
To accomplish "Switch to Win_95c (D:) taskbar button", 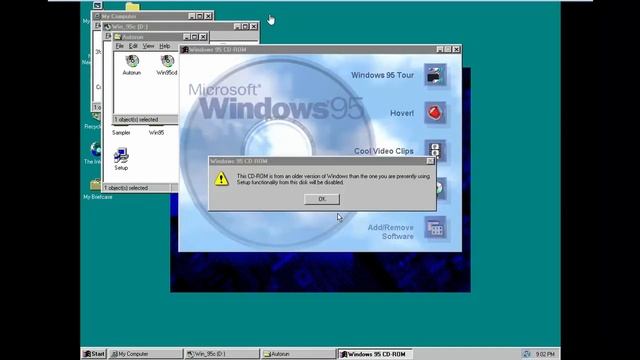I will [222, 354].
